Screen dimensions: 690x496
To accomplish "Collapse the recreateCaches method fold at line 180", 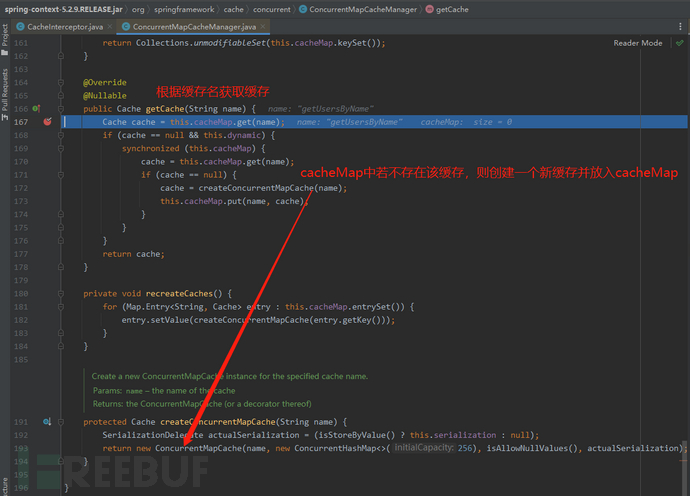I will click(61, 294).
